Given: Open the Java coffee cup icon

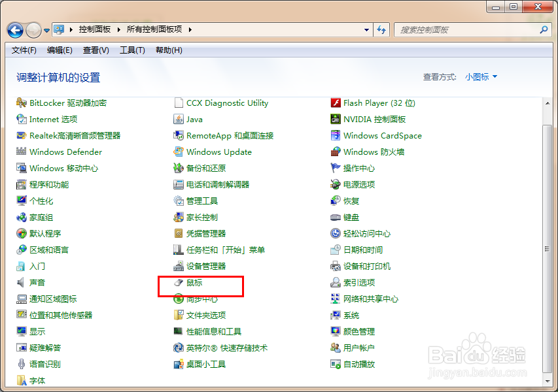Looking at the screenshot, I should [179, 120].
